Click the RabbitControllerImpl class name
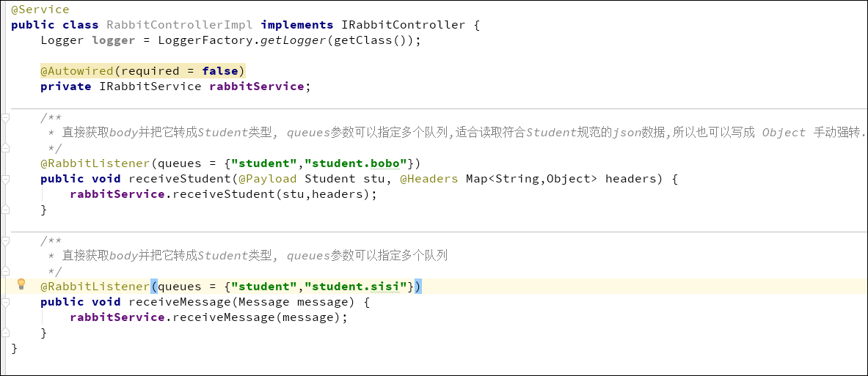This screenshot has height=376, width=868. click(179, 25)
